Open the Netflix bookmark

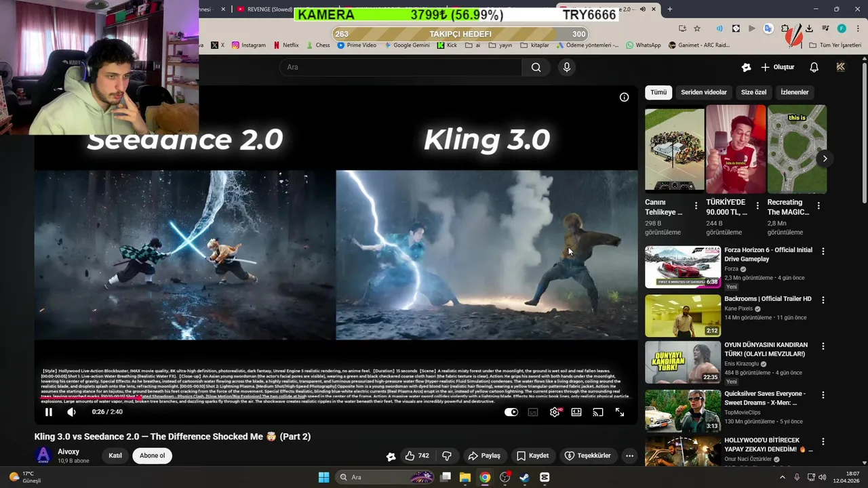pos(285,45)
